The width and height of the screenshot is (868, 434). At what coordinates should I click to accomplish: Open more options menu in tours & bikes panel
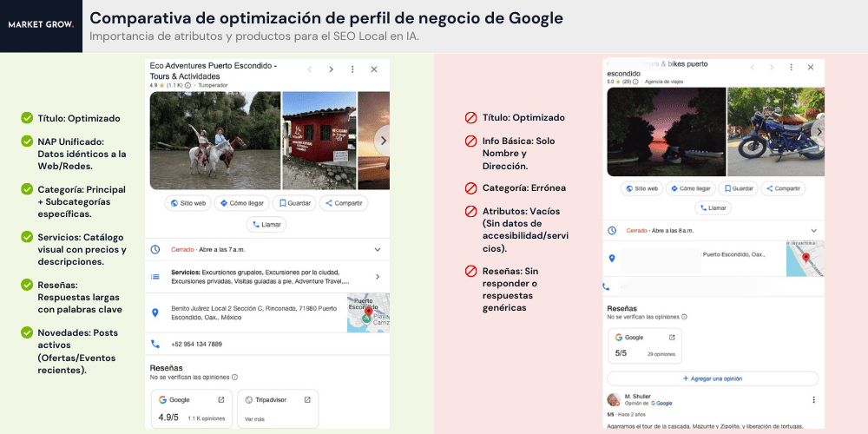click(791, 67)
